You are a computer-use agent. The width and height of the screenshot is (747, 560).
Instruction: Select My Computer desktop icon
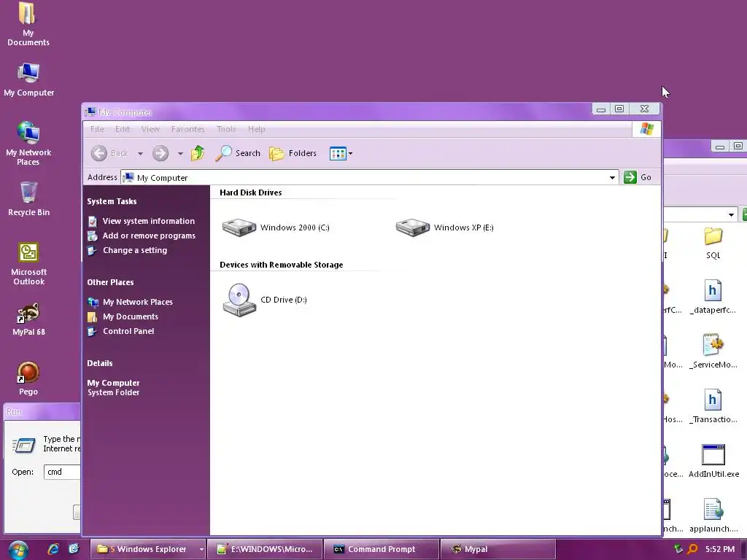28,80
